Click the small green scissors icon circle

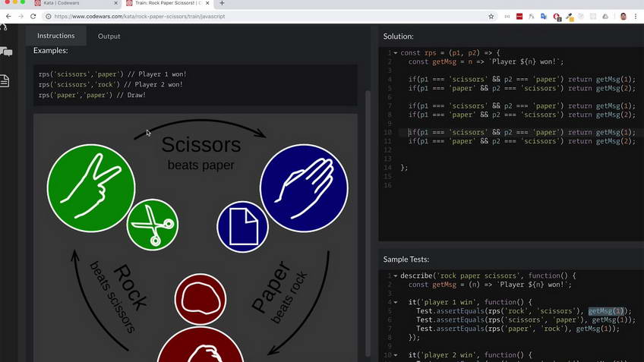[153, 225]
